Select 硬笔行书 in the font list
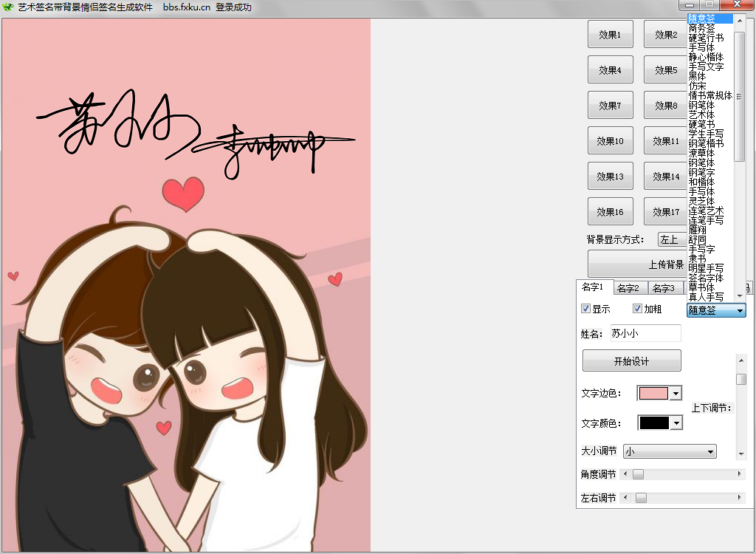Viewport: 756px width, 554px height. (x=710, y=38)
